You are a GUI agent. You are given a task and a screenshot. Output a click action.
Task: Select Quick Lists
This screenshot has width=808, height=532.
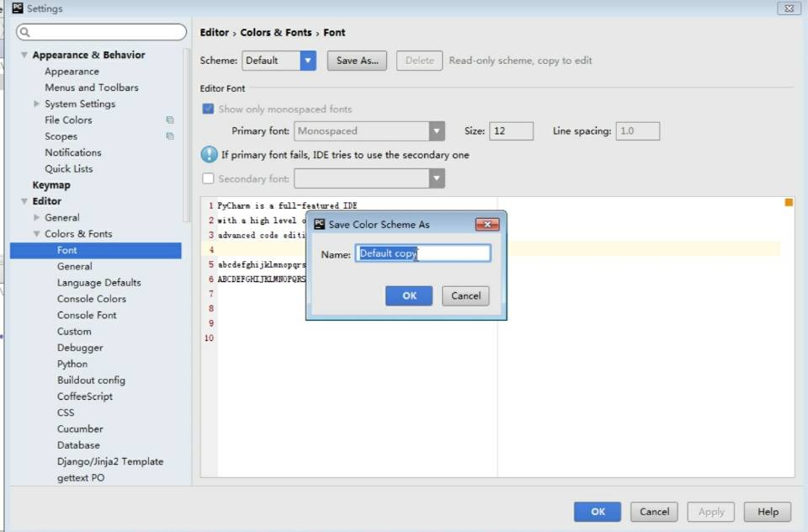[68, 168]
